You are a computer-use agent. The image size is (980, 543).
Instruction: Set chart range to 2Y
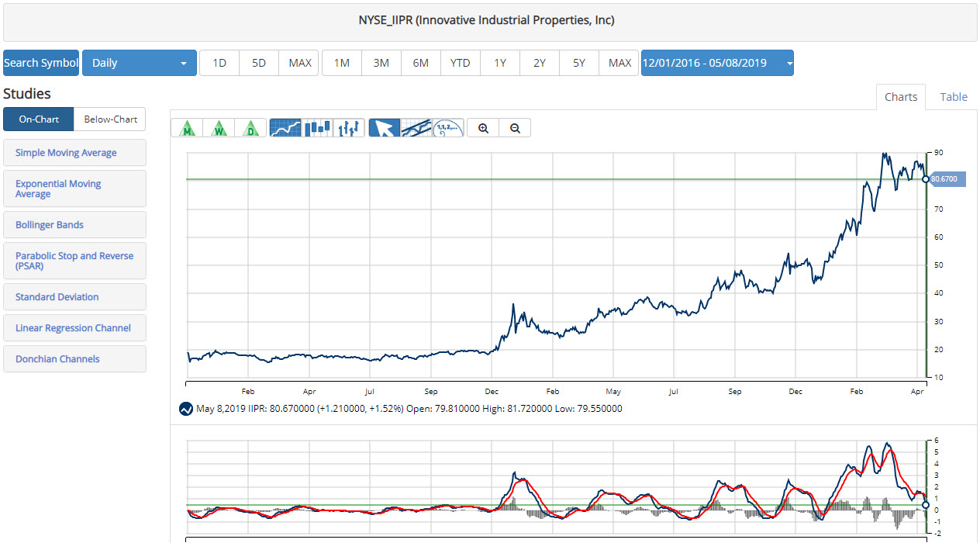(x=540, y=63)
